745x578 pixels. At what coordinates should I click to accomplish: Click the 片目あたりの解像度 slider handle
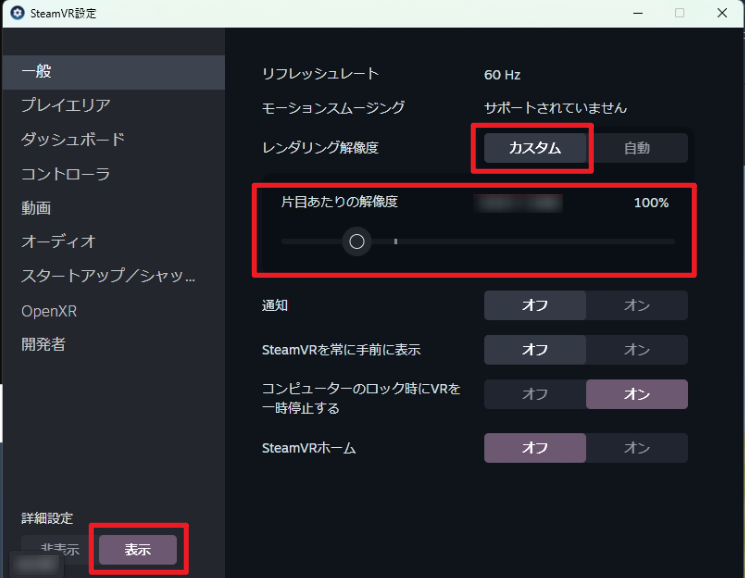click(x=357, y=242)
